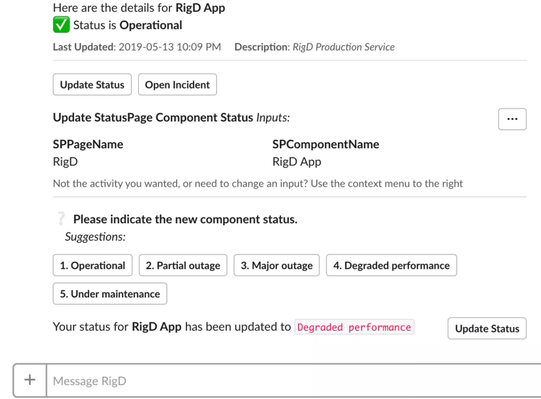541x399 pixels.
Task: Choose 5. Under maintenance status
Action: [110, 294]
